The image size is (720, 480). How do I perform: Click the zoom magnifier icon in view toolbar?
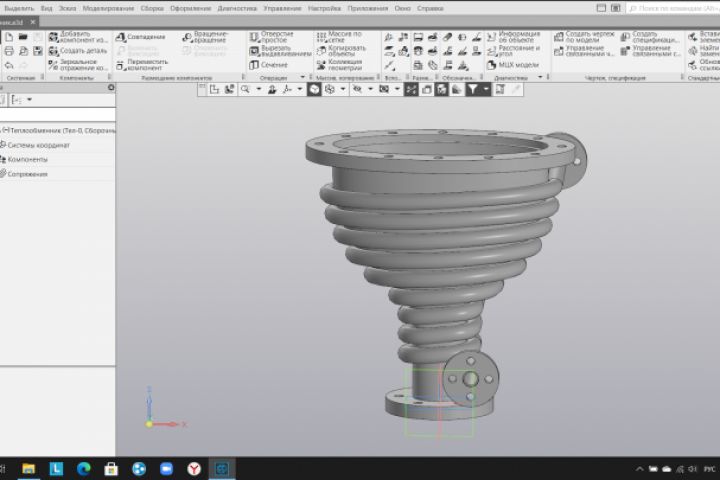point(245,90)
